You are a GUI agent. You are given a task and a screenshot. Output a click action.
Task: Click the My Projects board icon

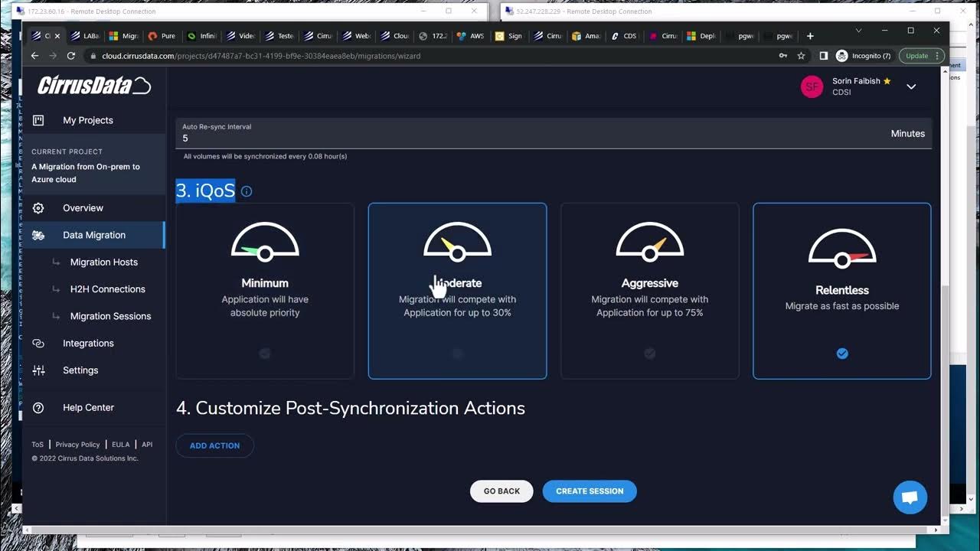coord(38,120)
